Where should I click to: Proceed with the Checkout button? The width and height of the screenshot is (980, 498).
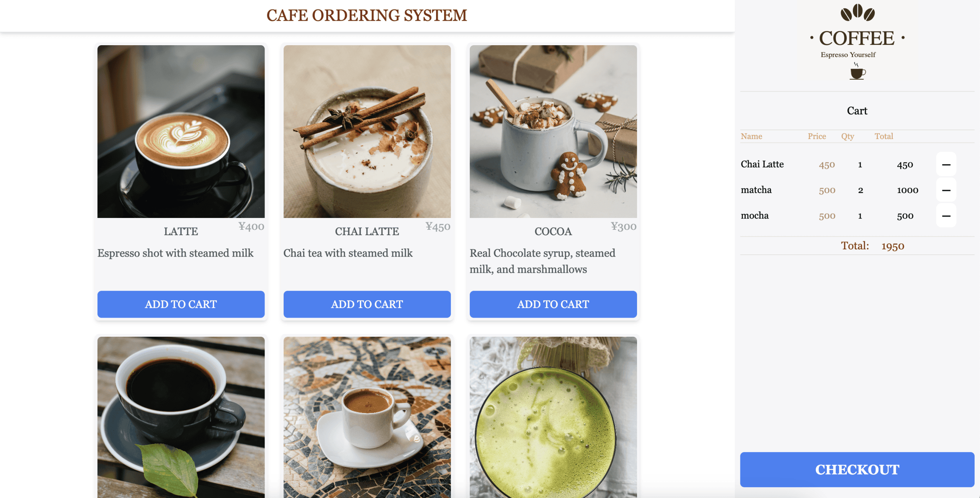[857, 470]
